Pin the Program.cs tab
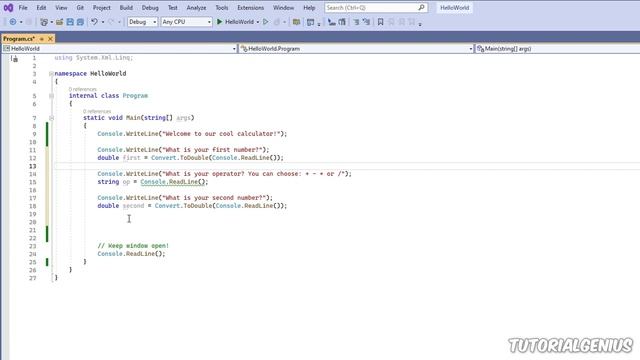 coord(42,39)
